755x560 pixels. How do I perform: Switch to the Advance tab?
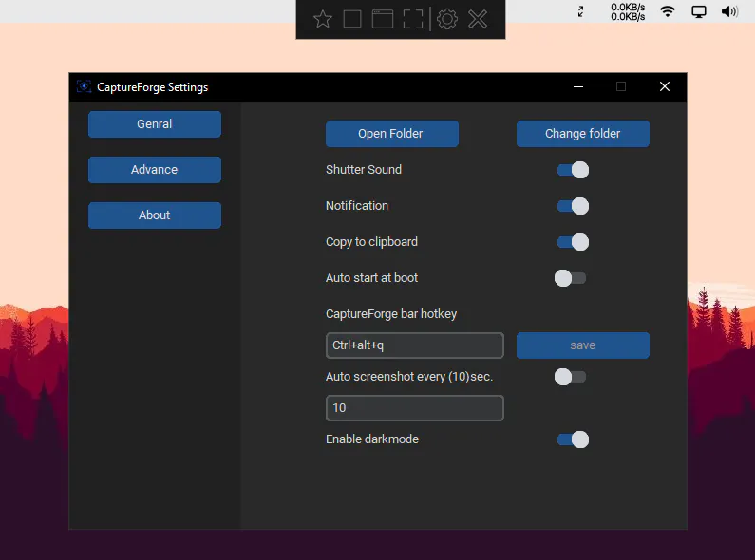pos(155,170)
